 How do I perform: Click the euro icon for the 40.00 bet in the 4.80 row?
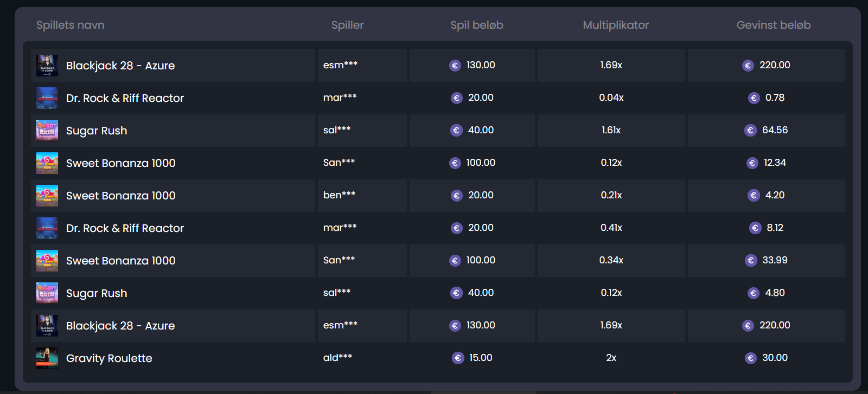click(x=456, y=293)
